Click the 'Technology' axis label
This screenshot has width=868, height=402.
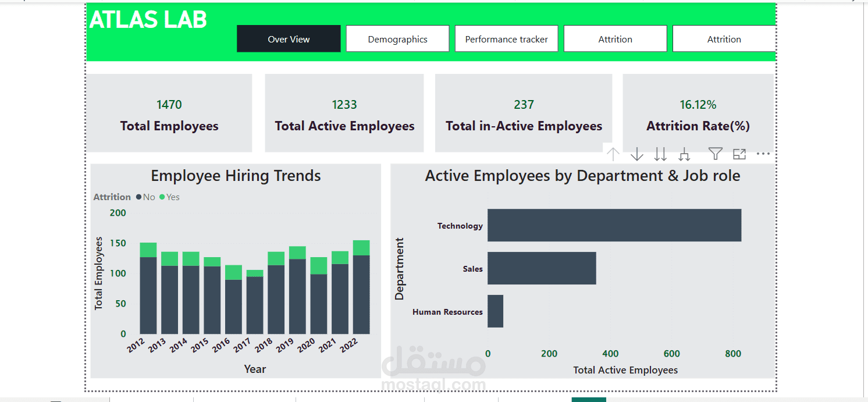tap(460, 226)
